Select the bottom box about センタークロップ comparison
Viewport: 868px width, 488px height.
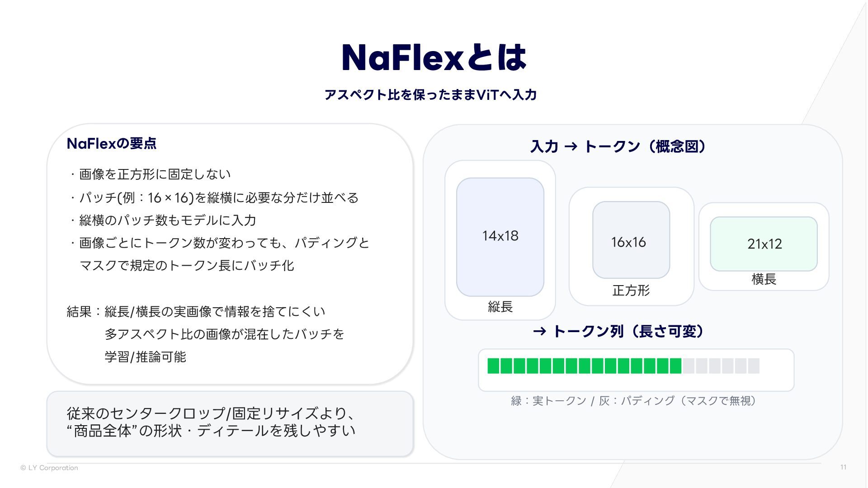[x=230, y=423]
